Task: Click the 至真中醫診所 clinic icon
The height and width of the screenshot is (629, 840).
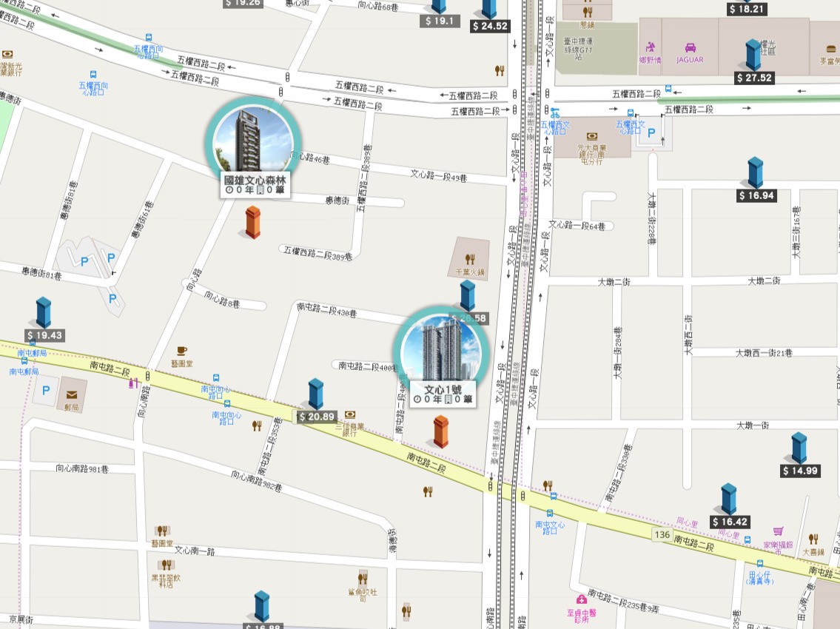Action: pos(581,599)
